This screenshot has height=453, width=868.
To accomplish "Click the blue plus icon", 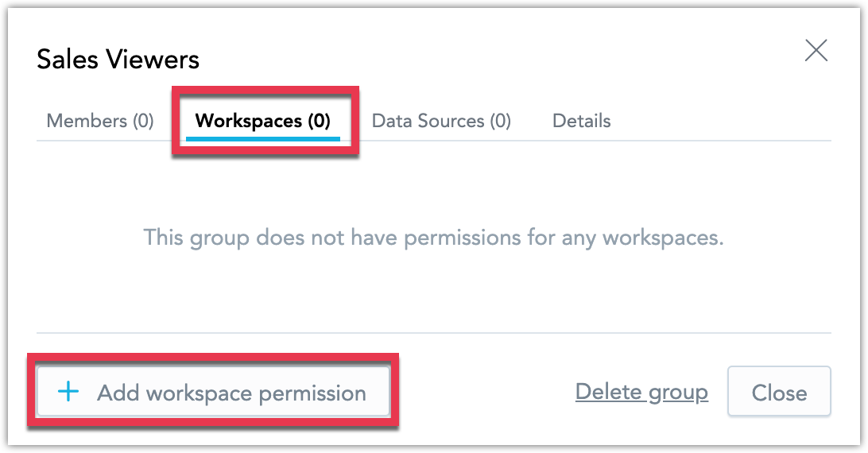I will pyautogui.click(x=68, y=392).
